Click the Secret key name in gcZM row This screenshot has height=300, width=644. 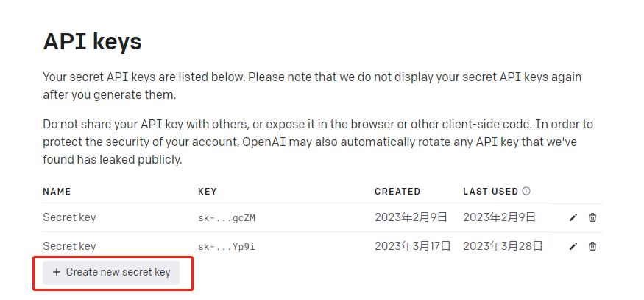(x=69, y=217)
